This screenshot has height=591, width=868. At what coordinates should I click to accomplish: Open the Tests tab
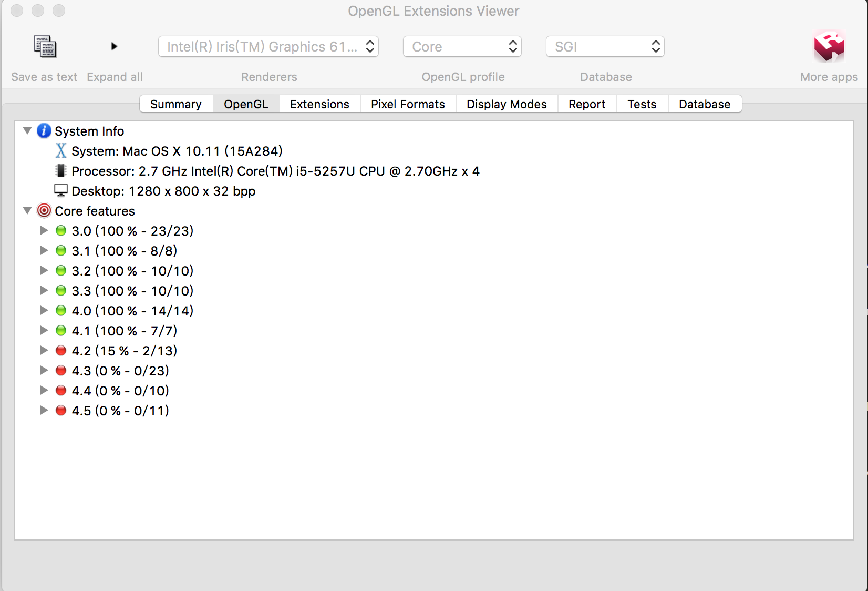click(642, 104)
